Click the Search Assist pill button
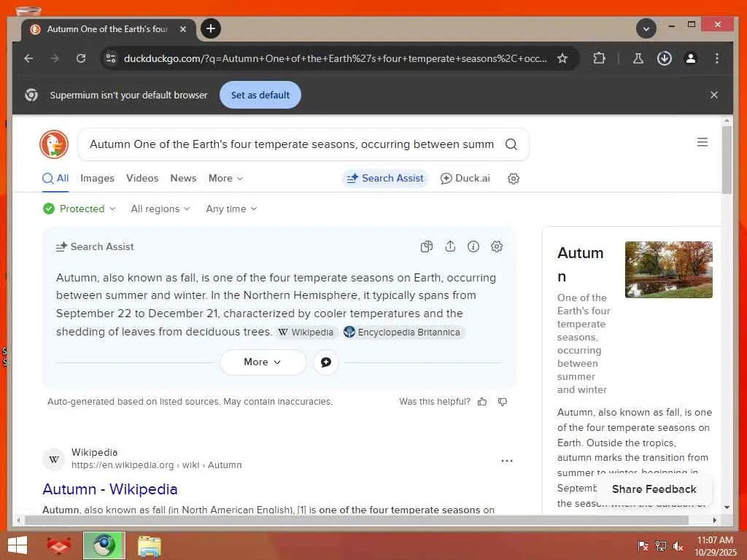The height and width of the screenshot is (560, 747). click(x=385, y=178)
